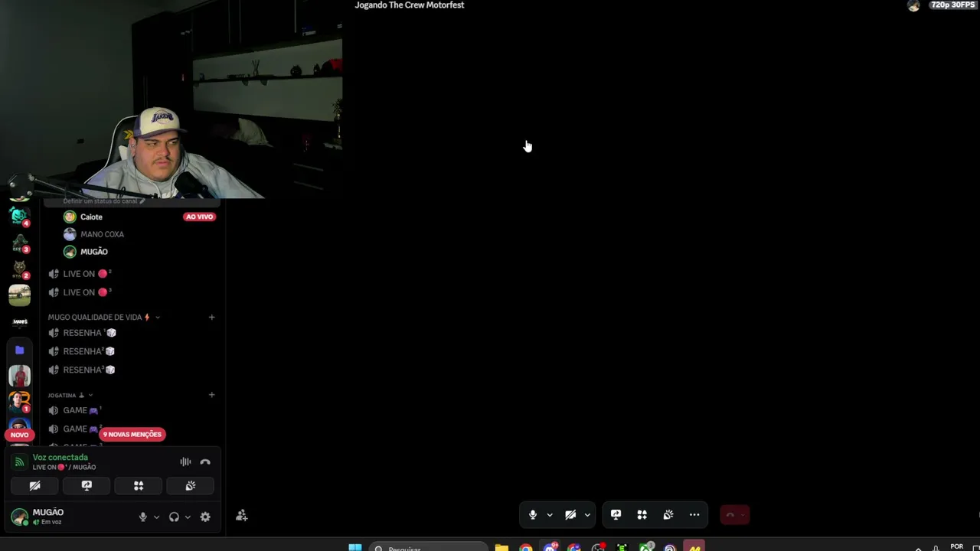980x551 pixels.
Task: Open camera options arrow in call bar
Action: [587, 515]
